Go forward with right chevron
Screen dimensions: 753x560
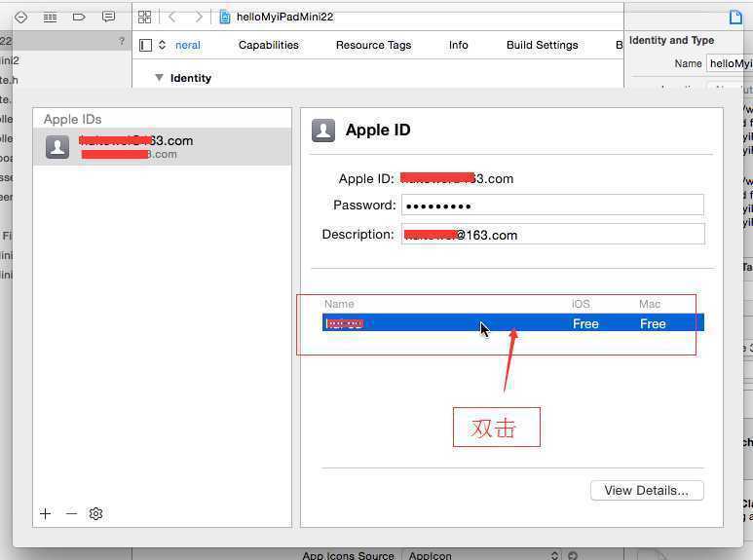click(x=199, y=18)
